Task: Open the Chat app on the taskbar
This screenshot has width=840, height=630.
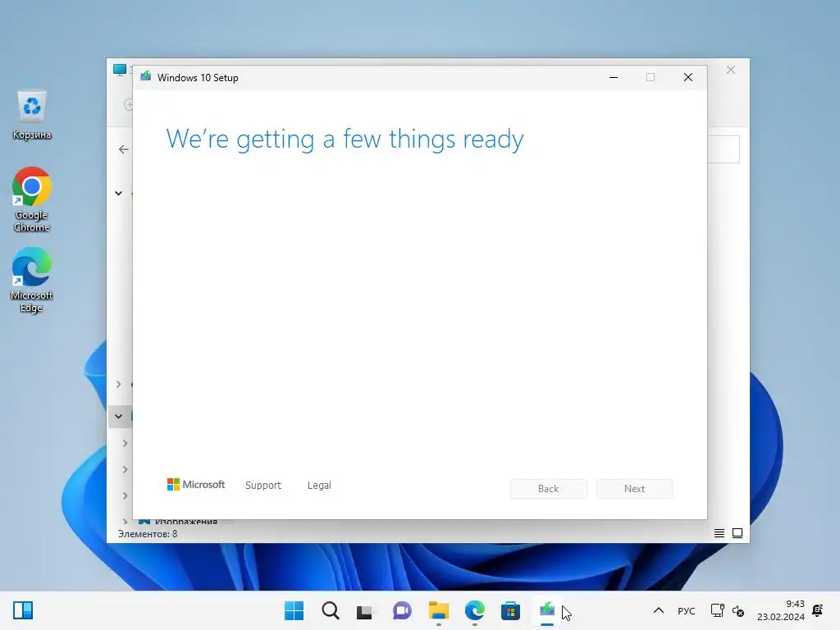Action: [402, 610]
